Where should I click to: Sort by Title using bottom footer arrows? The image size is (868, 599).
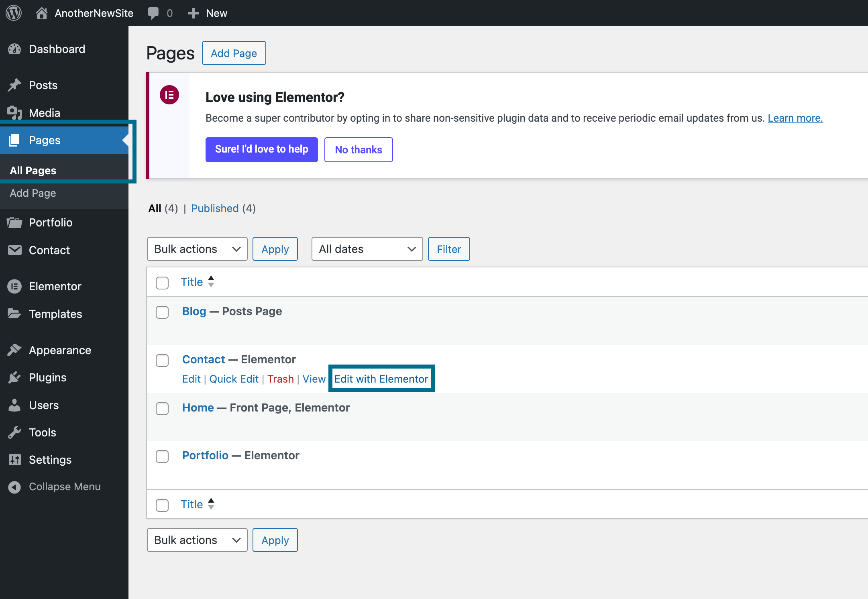(x=211, y=504)
